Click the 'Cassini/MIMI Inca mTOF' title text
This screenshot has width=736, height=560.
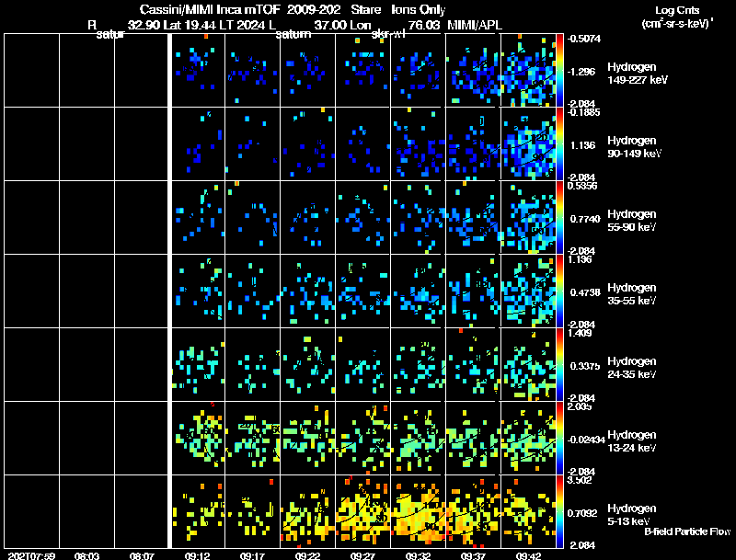tap(210, 9)
